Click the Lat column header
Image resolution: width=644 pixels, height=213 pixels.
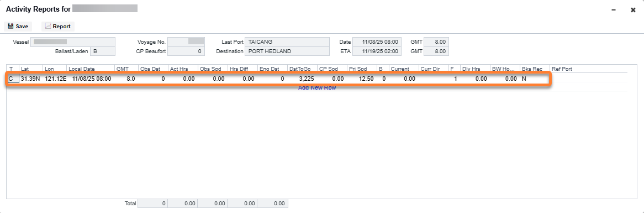tap(31, 69)
